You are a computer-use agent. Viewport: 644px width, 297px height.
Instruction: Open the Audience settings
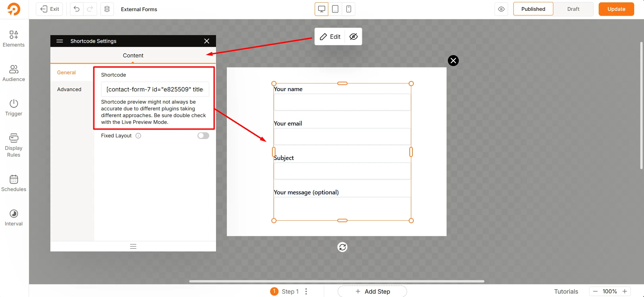pos(14,73)
